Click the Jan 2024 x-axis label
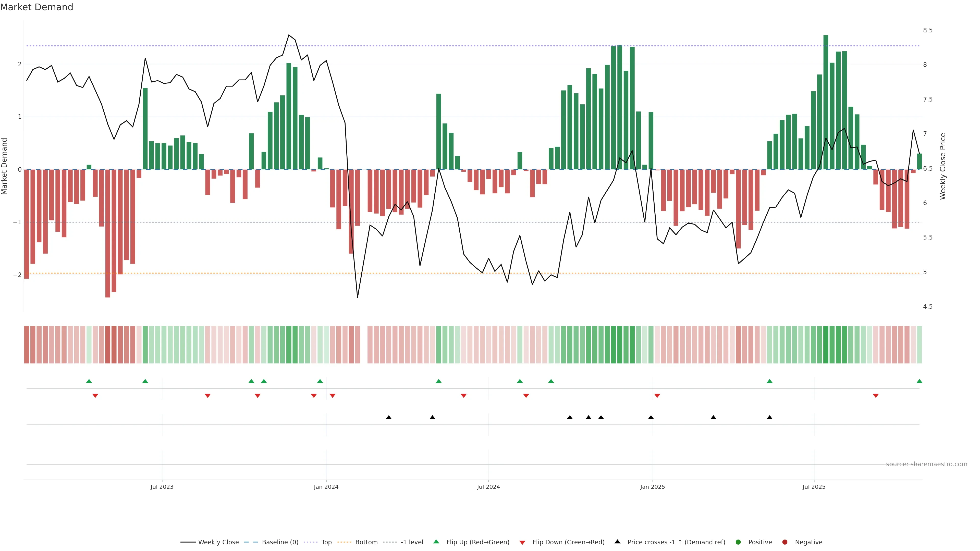The height and width of the screenshot is (551, 980). click(326, 487)
